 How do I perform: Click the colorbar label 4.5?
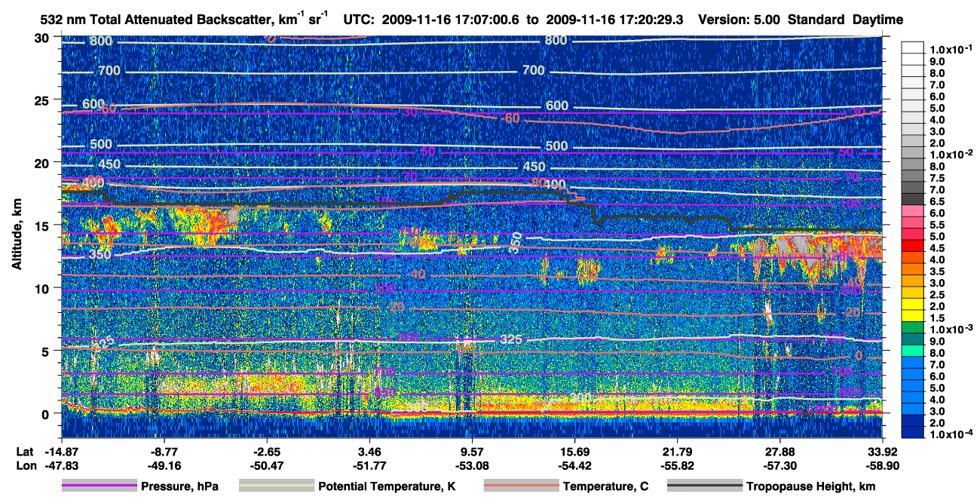937,248
